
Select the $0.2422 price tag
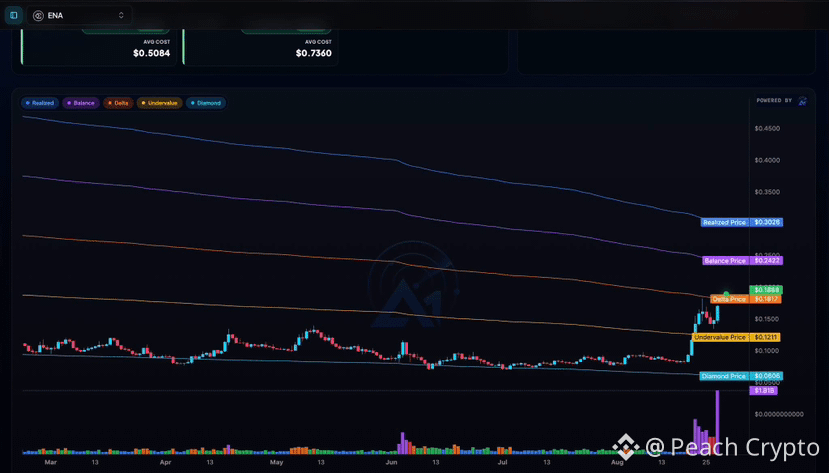[766, 261]
